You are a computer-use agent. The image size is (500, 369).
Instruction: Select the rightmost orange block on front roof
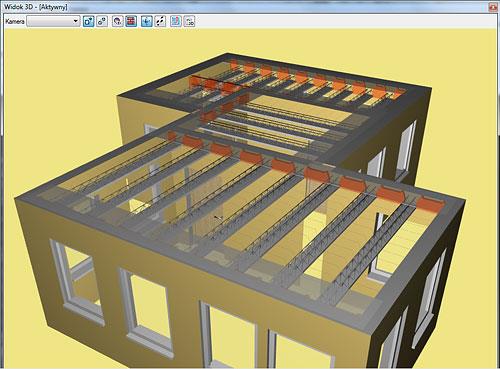point(430,204)
